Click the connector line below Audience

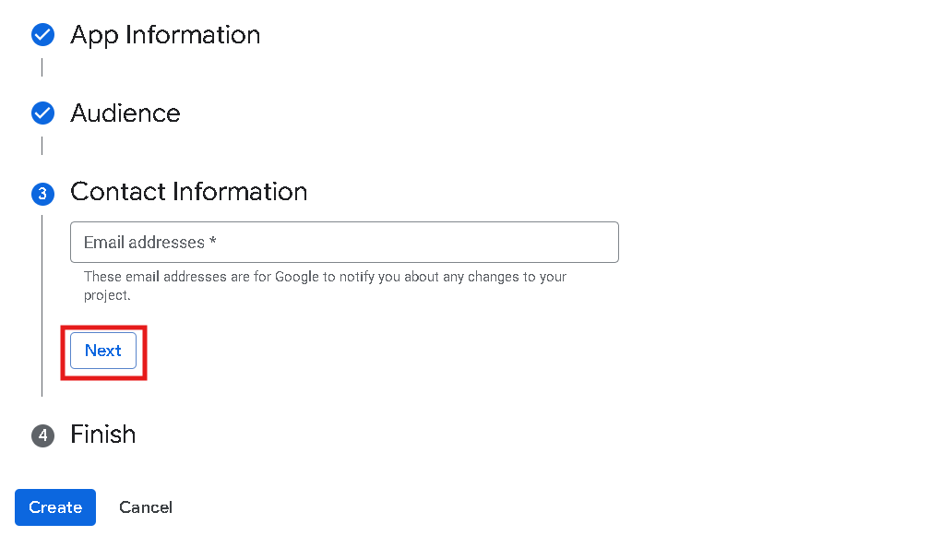42,146
